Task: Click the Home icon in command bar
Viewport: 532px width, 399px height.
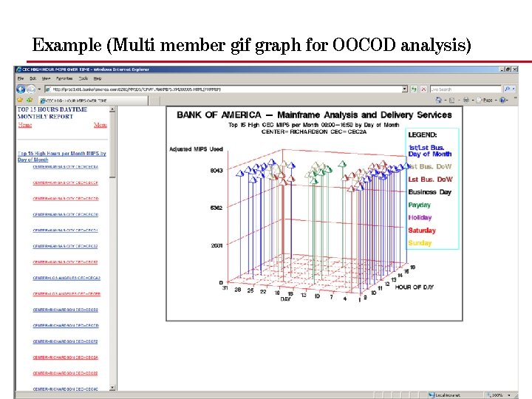Action: 439,100
